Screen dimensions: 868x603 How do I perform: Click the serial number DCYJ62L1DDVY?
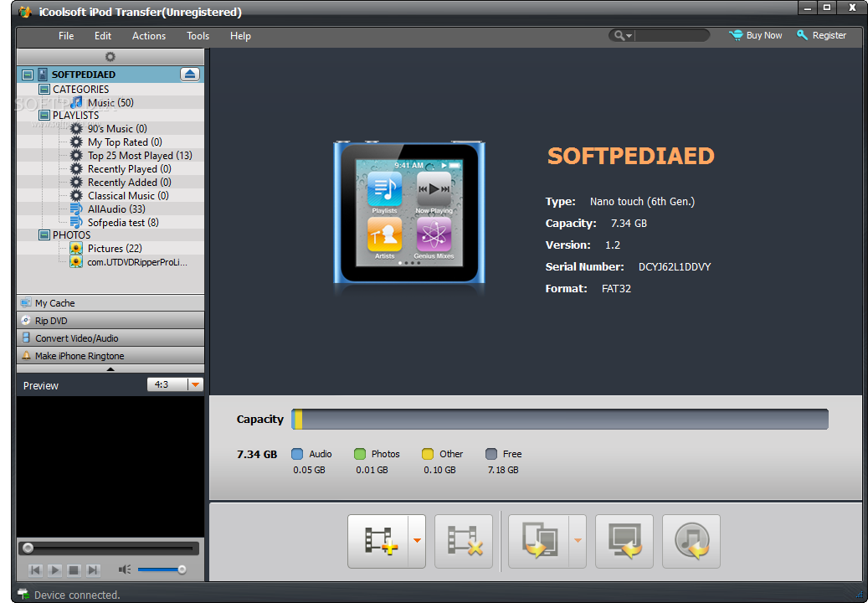(x=675, y=267)
